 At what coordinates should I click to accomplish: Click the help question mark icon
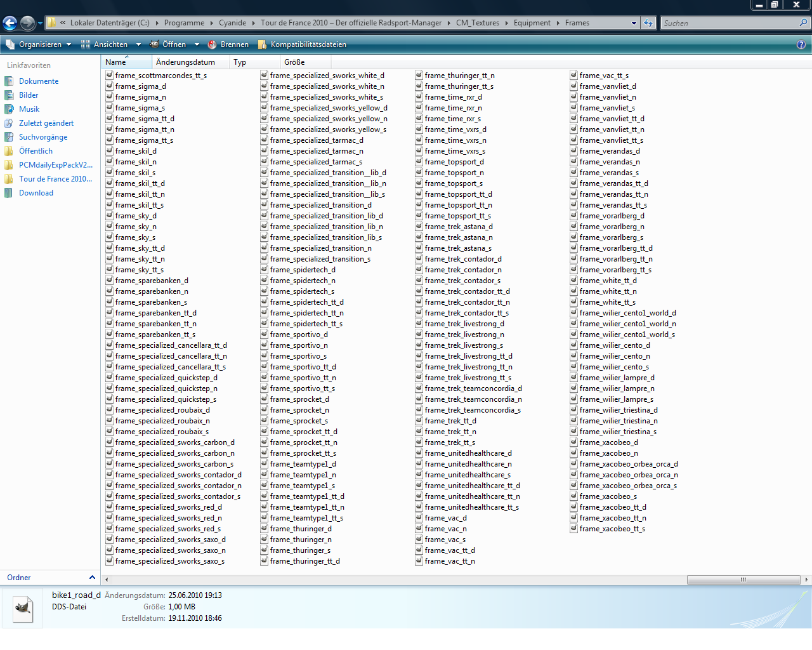point(801,44)
